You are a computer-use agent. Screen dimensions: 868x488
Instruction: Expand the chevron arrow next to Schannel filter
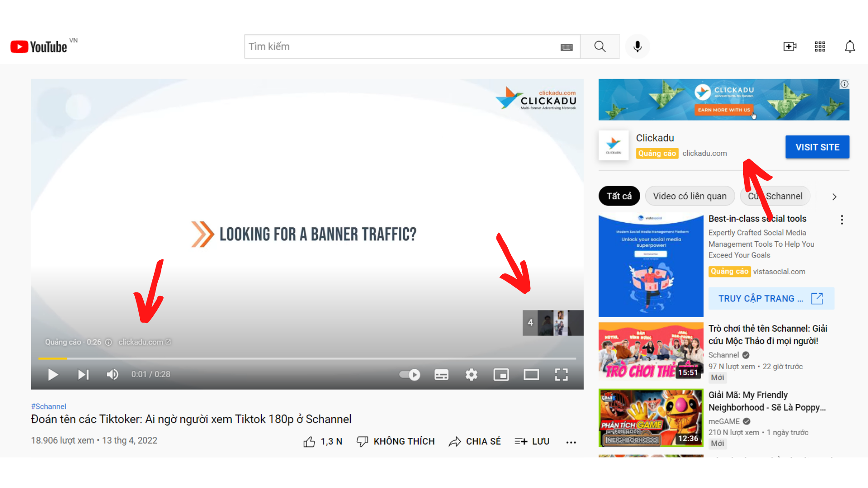click(835, 196)
